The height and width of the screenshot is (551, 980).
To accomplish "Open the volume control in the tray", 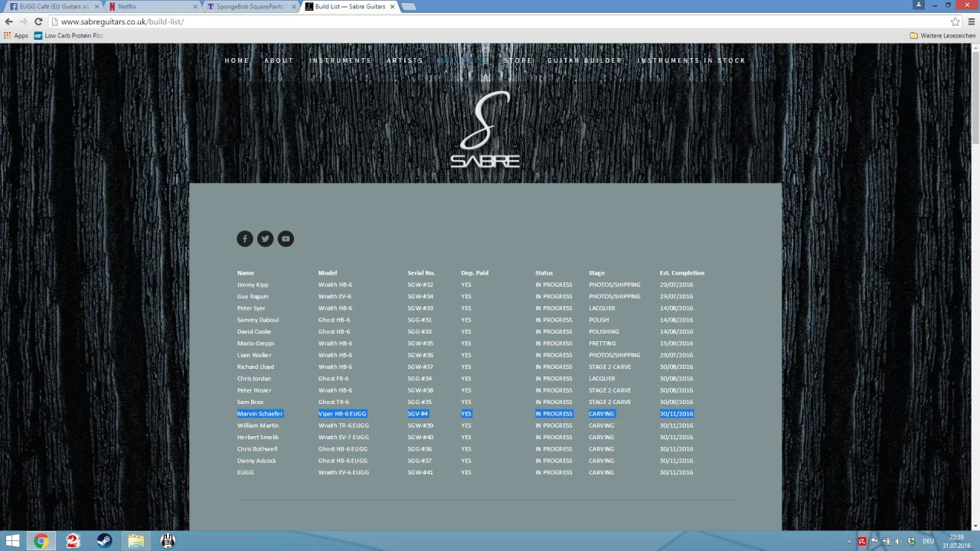I will 898,541.
